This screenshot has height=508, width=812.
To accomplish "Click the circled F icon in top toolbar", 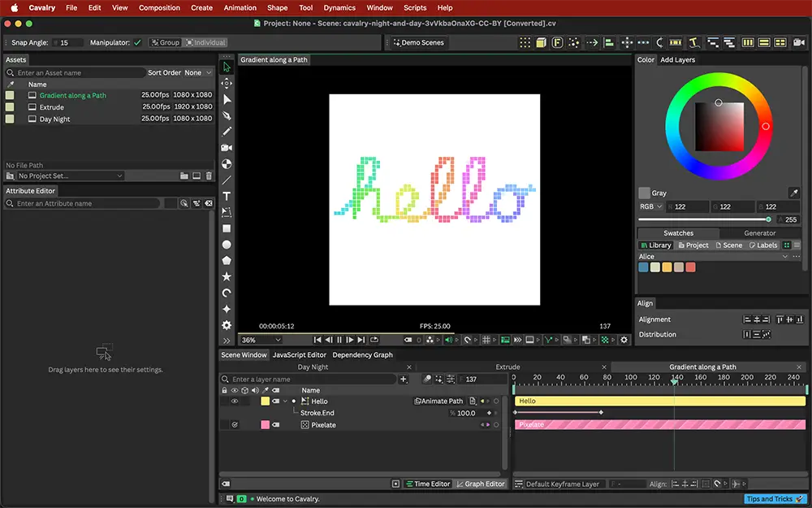I will click(557, 42).
